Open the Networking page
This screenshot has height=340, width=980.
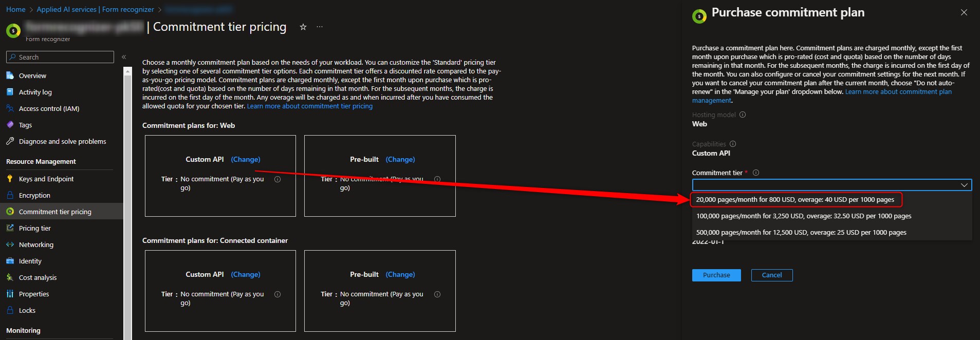pos(36,244)
